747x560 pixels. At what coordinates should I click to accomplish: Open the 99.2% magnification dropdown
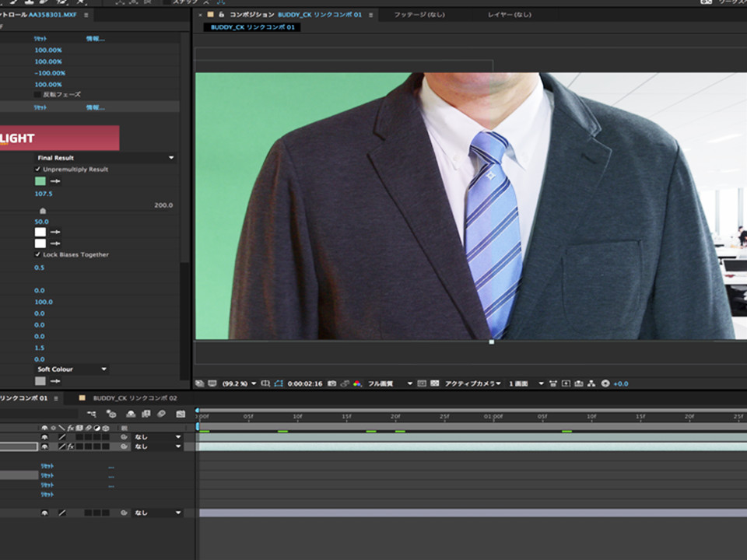(x=239, y=383)
